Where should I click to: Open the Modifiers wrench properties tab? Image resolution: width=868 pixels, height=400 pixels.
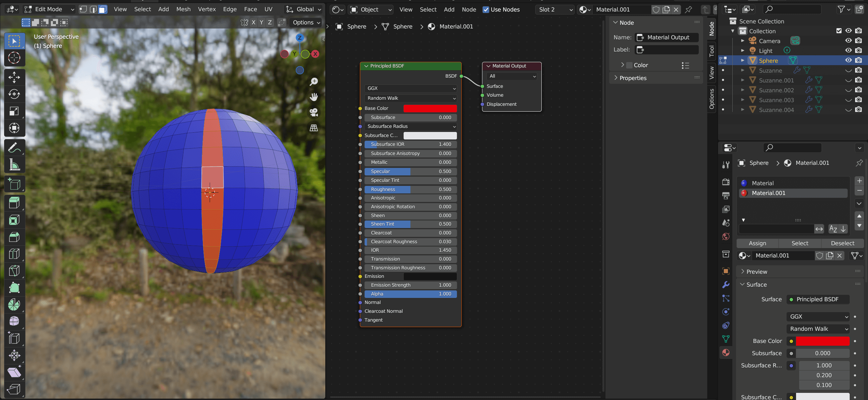(726, 285)
